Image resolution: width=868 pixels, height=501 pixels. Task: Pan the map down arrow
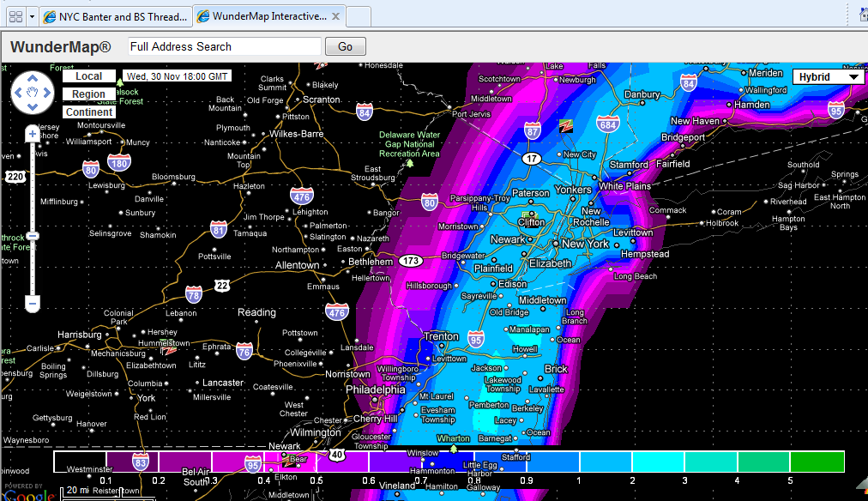click(32, 106)
